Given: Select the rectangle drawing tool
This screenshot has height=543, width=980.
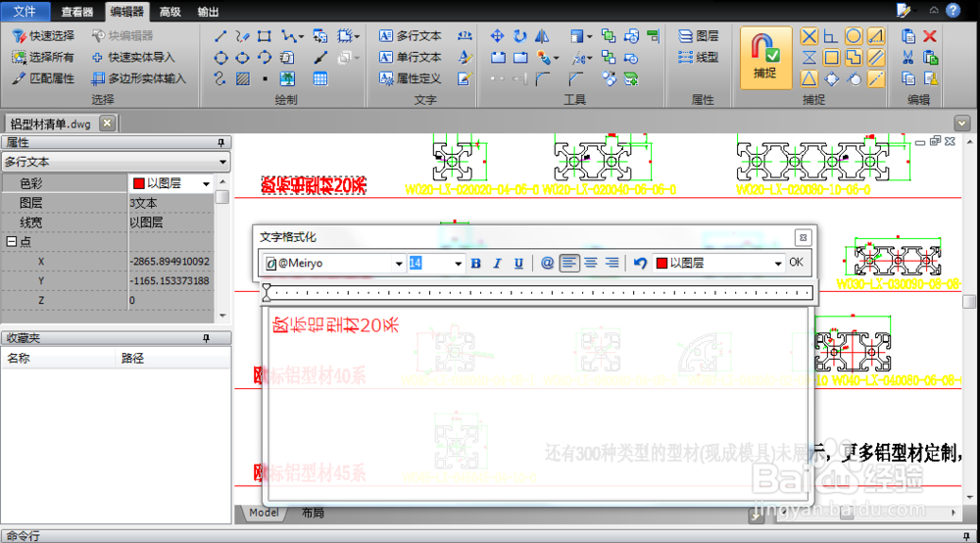Looking at the screenshot, I should [265, 36].
